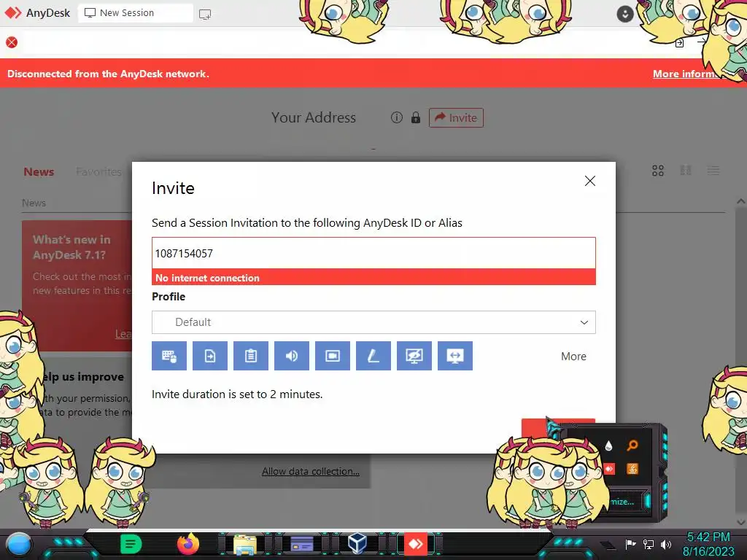
Task: Click the Invite button beside Your Address
Action: point(456,117)
